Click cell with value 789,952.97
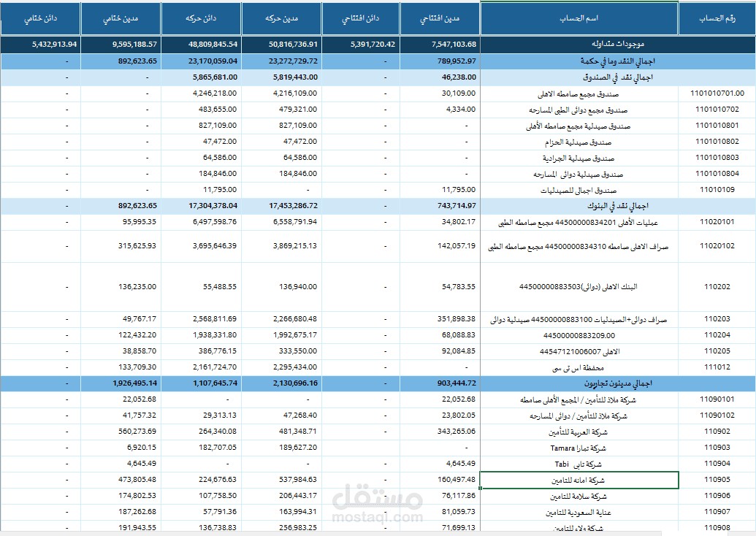The height and width of the screenshot is (536, 756). (x=456, y=61)
